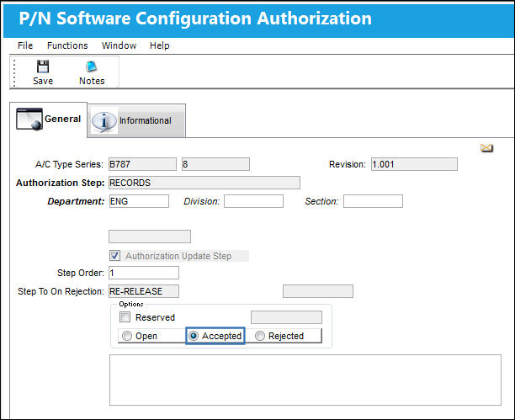Click the Authorization Step label
515x420 pixels.
pyautogui.click(x=61, y=183)
